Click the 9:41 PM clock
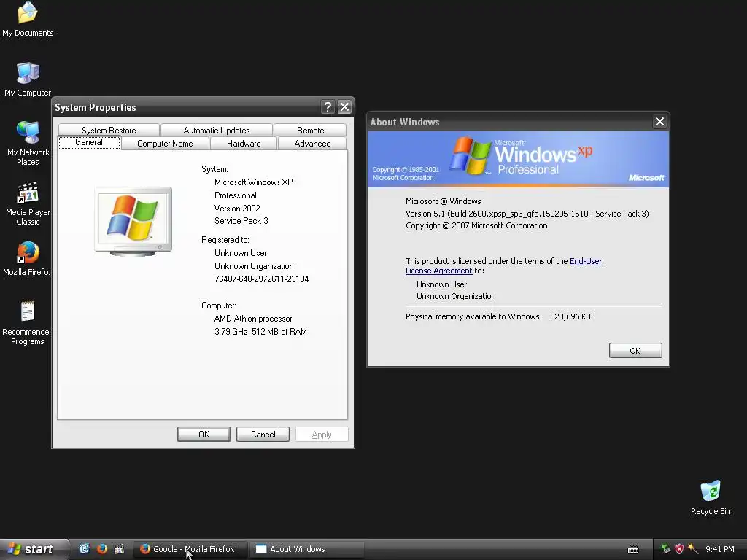Viewport: 747px width, 560px height. [720, 549]
